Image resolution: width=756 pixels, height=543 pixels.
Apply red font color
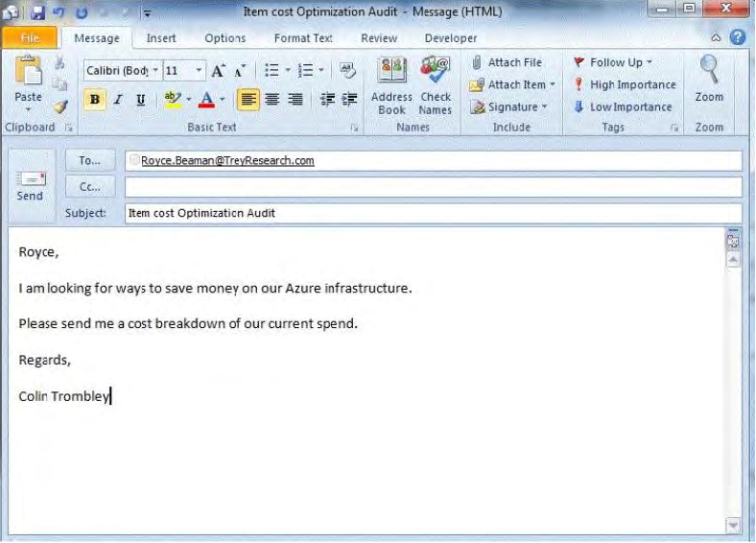pyautogui.click(x=207, y=99)
